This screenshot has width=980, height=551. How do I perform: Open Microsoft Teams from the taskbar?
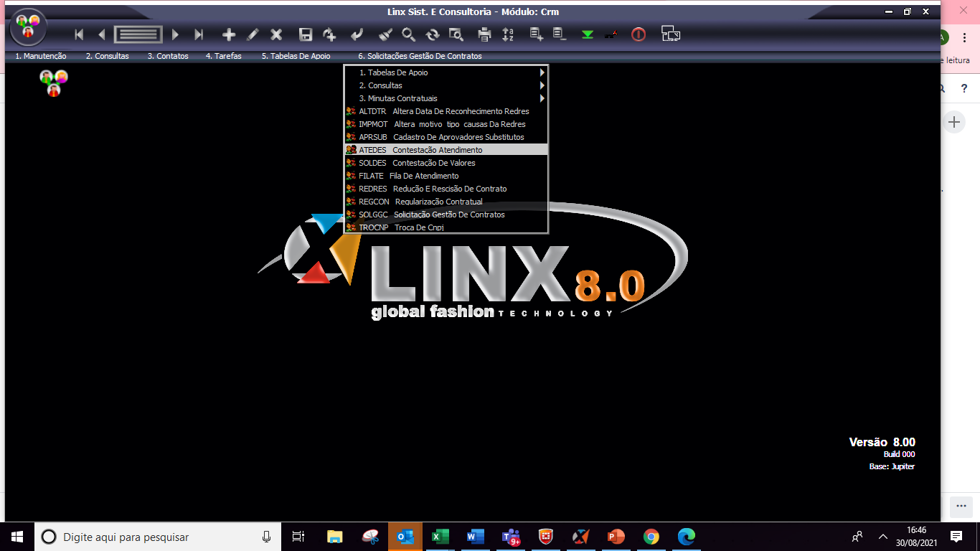(x=511, y=537)
